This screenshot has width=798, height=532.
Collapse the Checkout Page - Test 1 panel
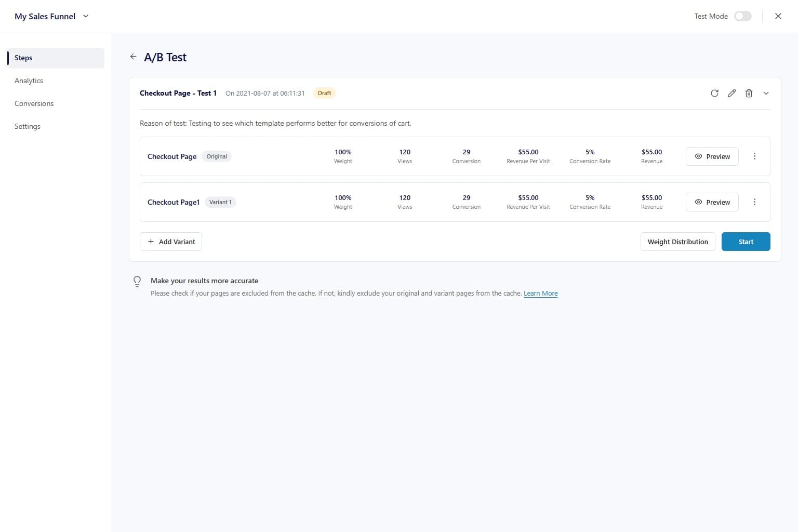pyautogui.click(x=766, y=94)
